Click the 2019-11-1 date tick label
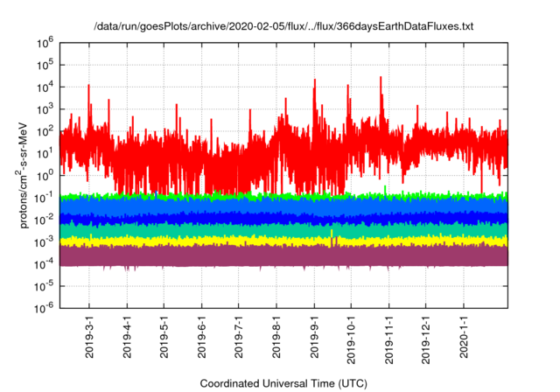The height and width of the screenshot is (392, 560). (x=388, y=340)
